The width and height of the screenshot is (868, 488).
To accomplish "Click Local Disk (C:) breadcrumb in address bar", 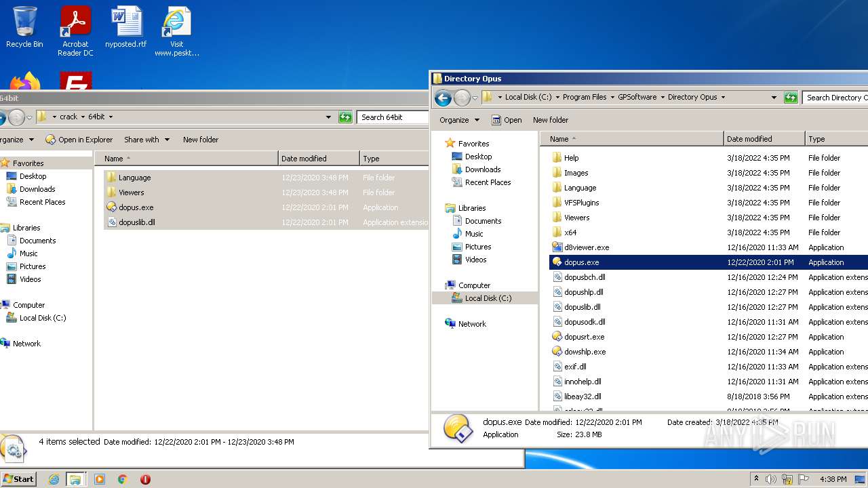I will pos(528,98).
